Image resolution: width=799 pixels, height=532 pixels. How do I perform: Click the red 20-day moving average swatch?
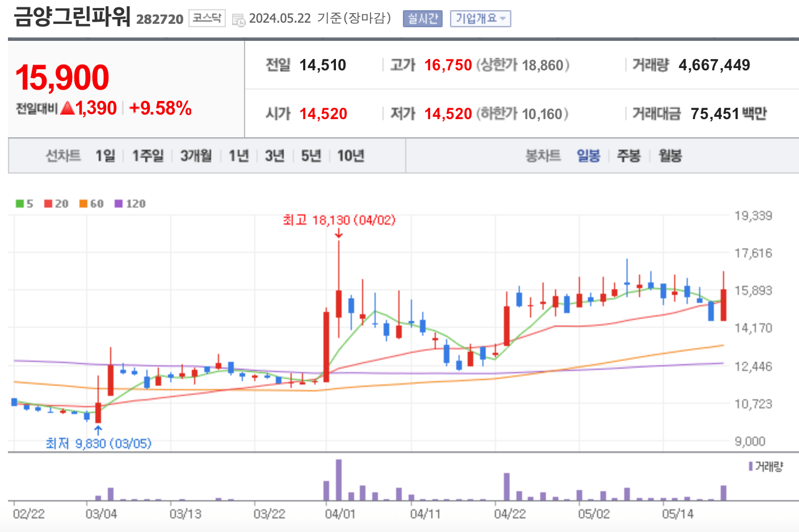[48, 204]
